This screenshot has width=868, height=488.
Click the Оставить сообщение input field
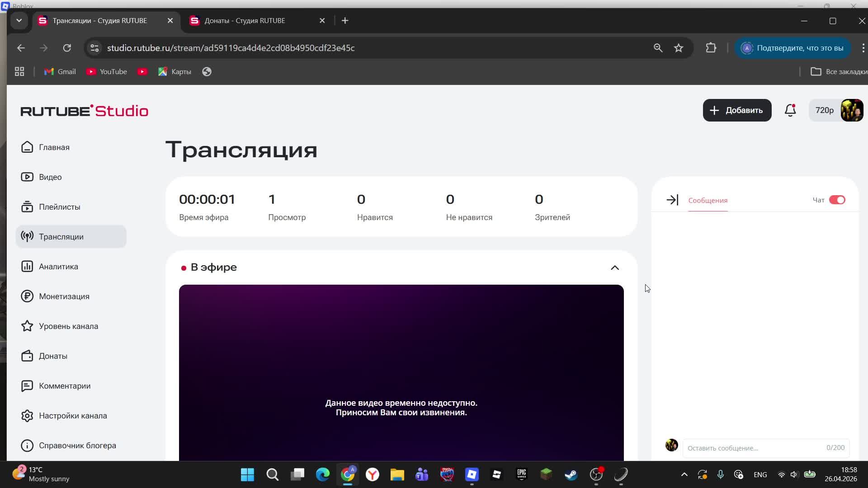point(753,448)
